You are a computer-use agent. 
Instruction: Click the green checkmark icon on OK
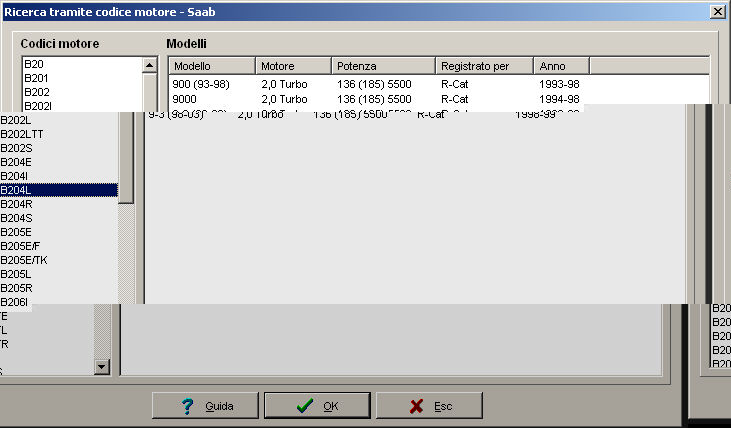tap(305, 406)
